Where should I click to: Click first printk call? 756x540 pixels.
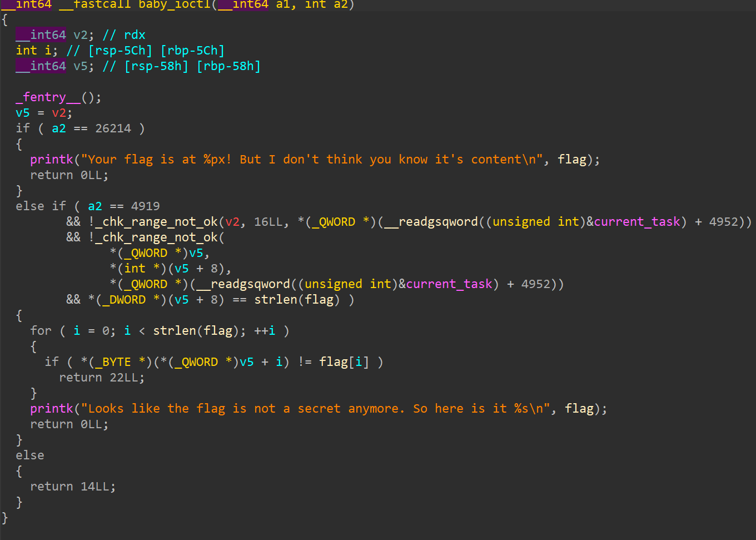coord(52,160)
